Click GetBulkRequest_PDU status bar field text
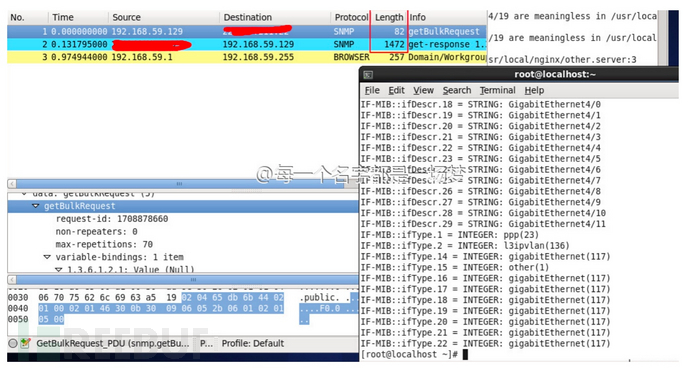690x368 pixels. point(113,344)
